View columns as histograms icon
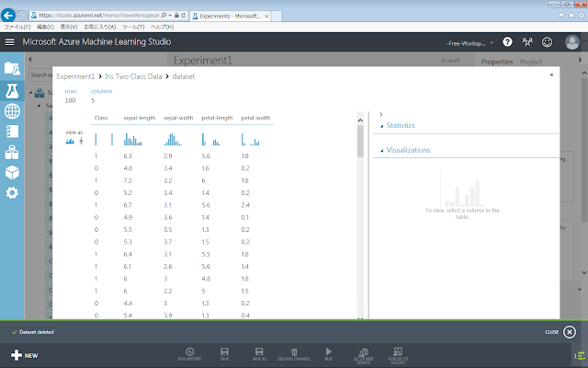 tap(70, 141)
